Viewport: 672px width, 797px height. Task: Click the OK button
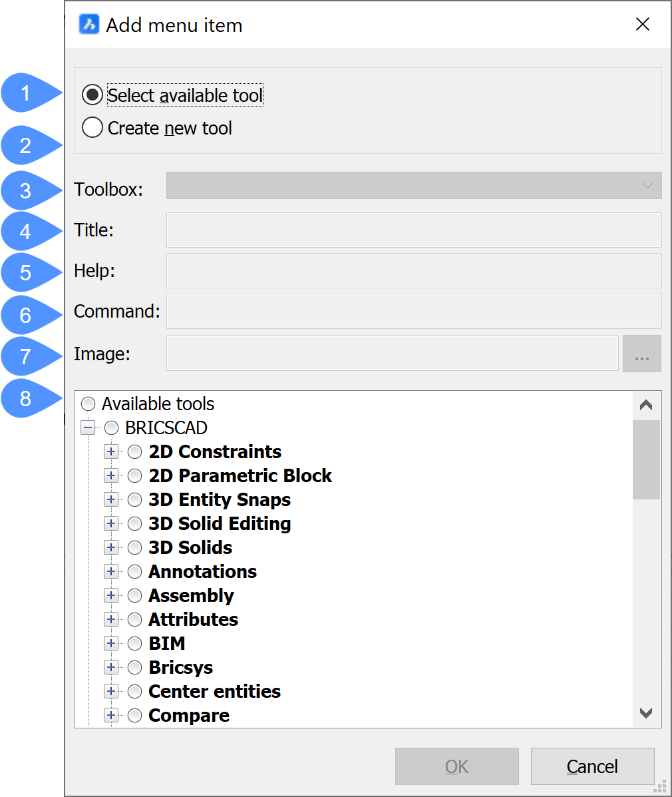(456, 766)
